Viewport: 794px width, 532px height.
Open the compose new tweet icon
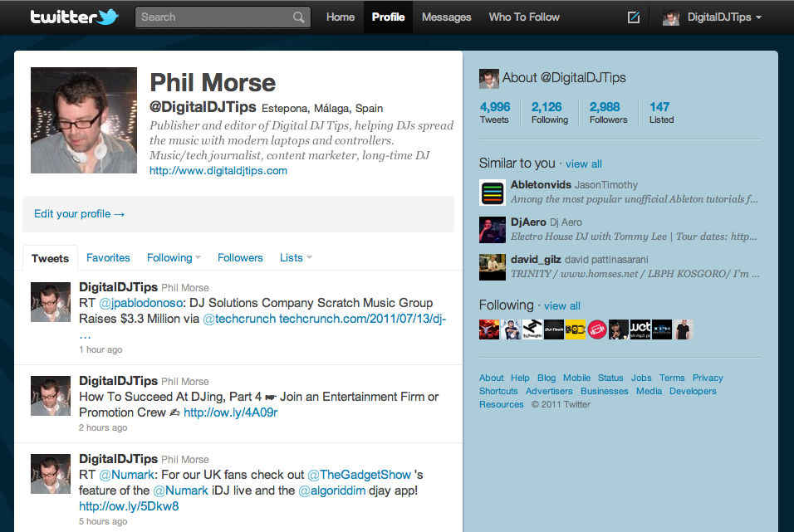(x=634, y=17)
